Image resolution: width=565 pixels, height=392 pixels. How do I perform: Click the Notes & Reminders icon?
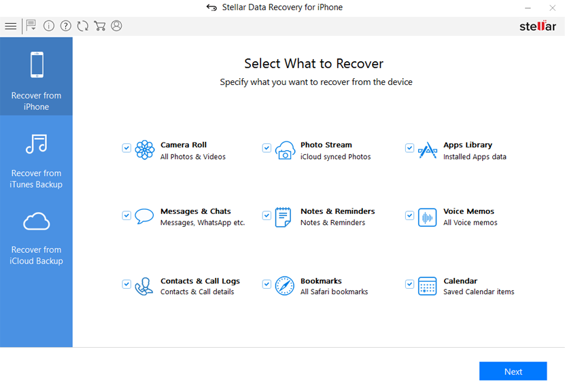click(x=284, y=217)
